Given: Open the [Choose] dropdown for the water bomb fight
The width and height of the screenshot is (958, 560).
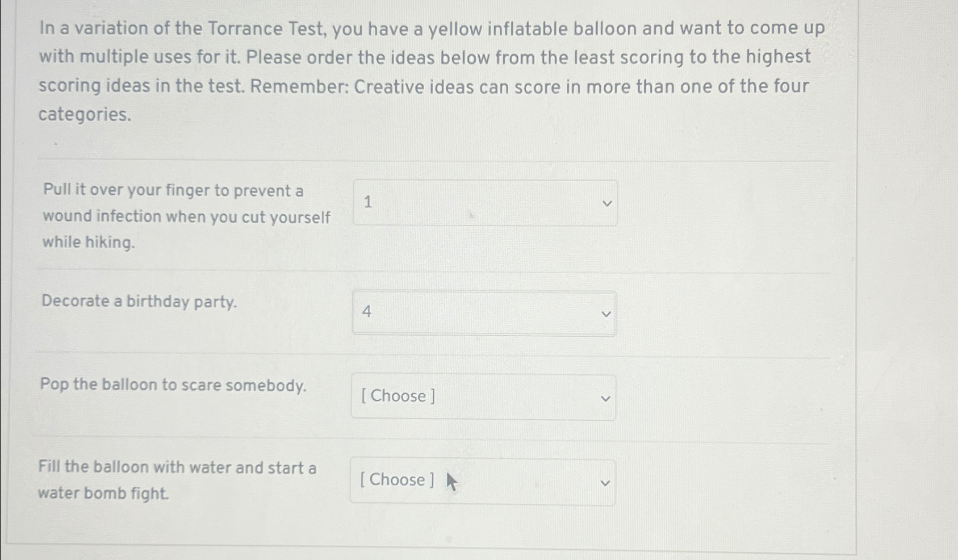Looking at the screenshot, I should pyautogui.click(x=483, y=482).
